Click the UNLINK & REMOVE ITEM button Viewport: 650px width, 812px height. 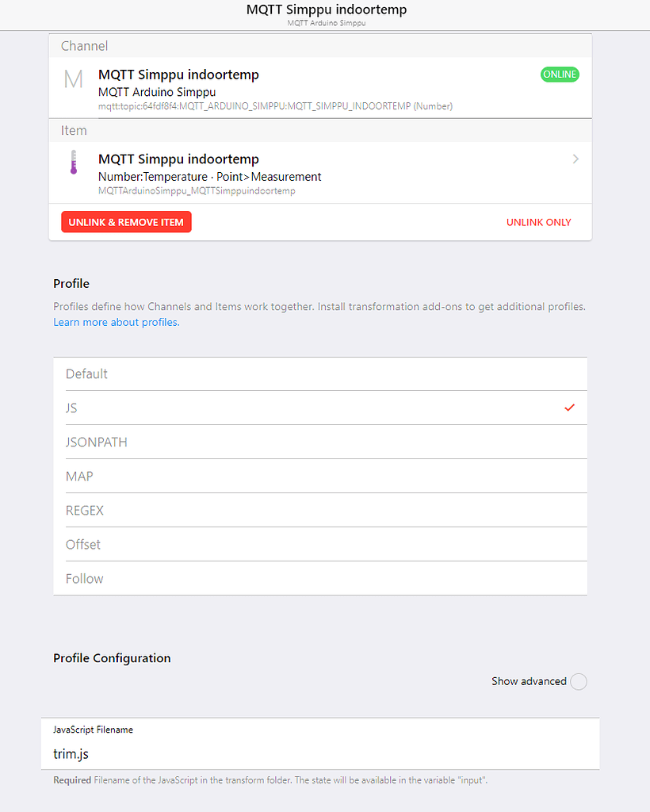coord(126,222)
